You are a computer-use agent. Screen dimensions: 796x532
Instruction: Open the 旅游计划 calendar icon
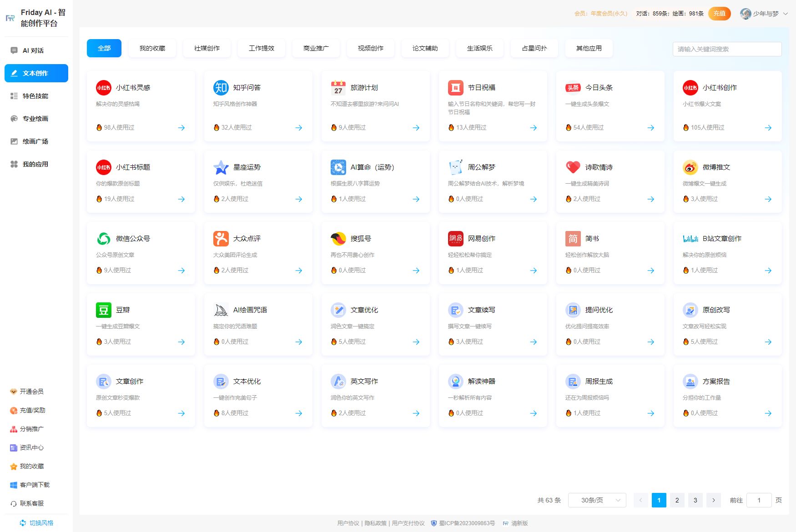pyautogui.click(x=338, y=88)
